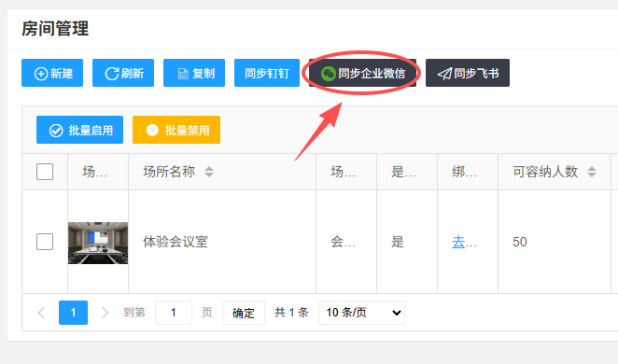Focus the 到第 page number input field
Image resolution: width=618 pixels, height=364 pixels.
coord(174,313)
